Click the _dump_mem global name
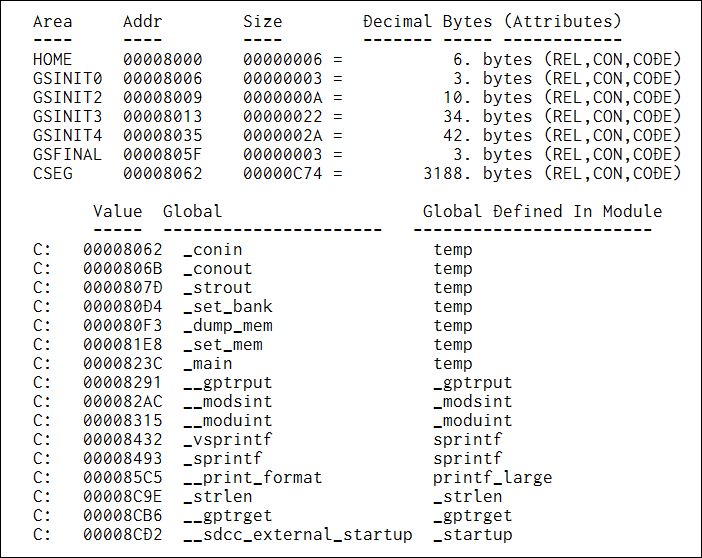 click(227, 326)
